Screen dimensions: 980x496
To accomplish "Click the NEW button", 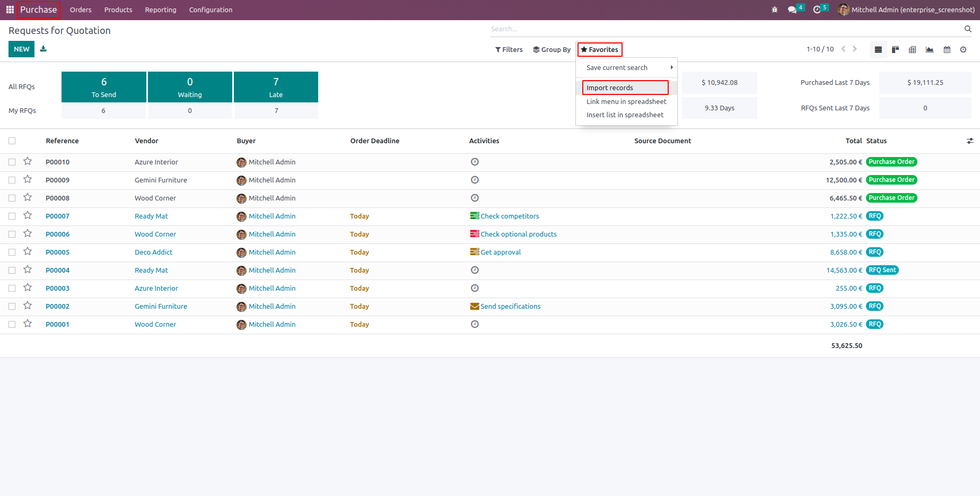I will click(x=21, y=49).
